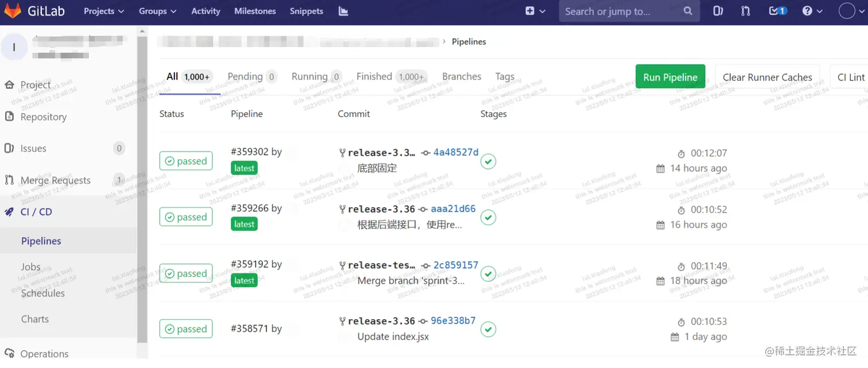Open commit 4a48527d link
Viewport: 868px width, 368px height.
point(456,152)
